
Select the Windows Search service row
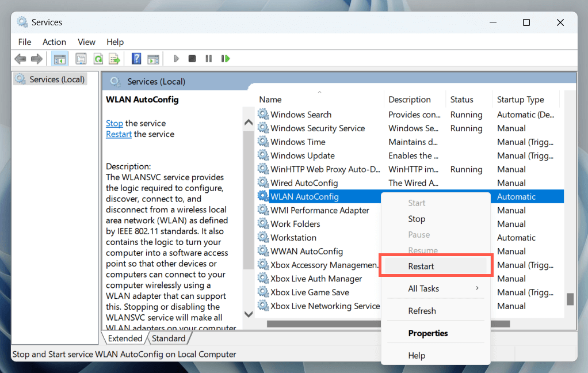[x=411, y=115]
